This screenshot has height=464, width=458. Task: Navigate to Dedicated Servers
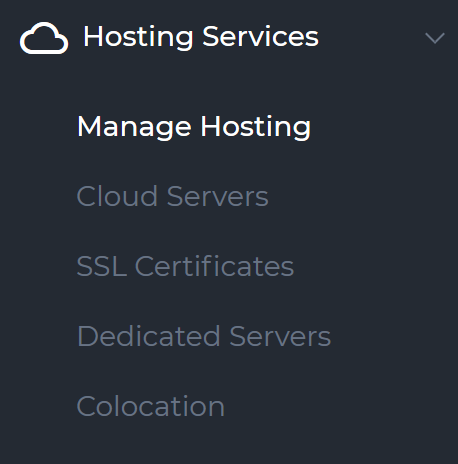(x=204, y=336)
